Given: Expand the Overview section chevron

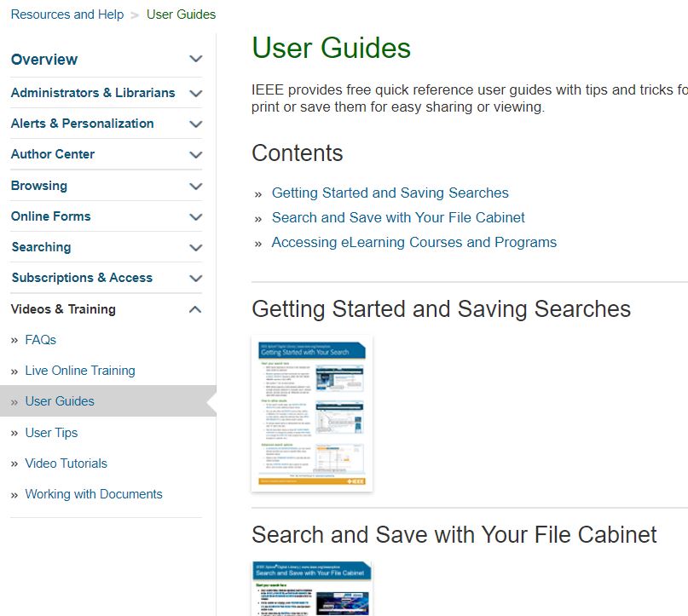Looking at the screenshot, I should (196, 59).
